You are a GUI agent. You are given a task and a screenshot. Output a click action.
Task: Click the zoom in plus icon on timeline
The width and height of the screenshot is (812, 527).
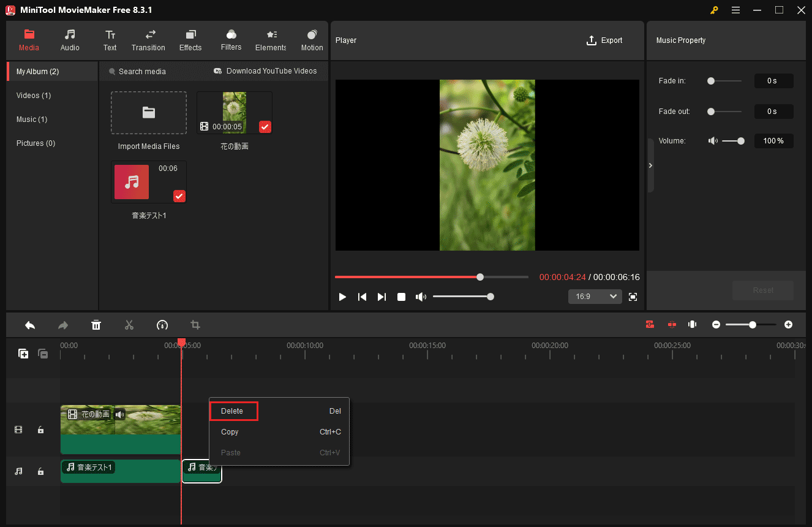tap(788, 325)
